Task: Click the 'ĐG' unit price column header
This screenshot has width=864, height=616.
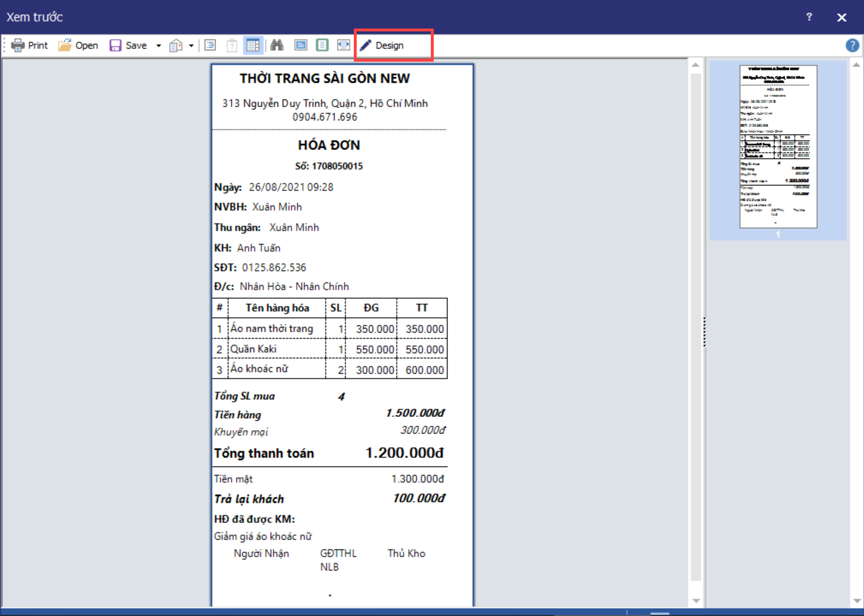Action: coord(372,308)
